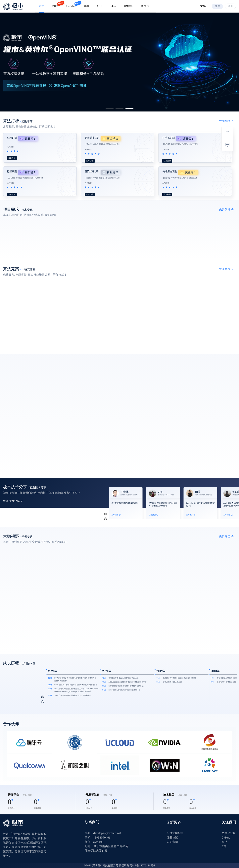Click previous arrow in 成长历程 timeline
The image size is (239, 868).
pyautogui.click(x=42, y=697)
